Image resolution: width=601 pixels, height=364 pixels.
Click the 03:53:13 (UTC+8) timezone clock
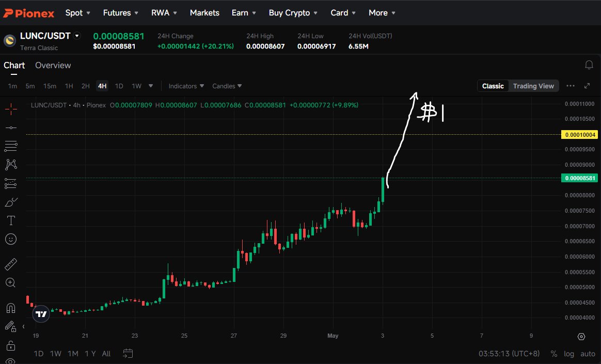point(509,353)
